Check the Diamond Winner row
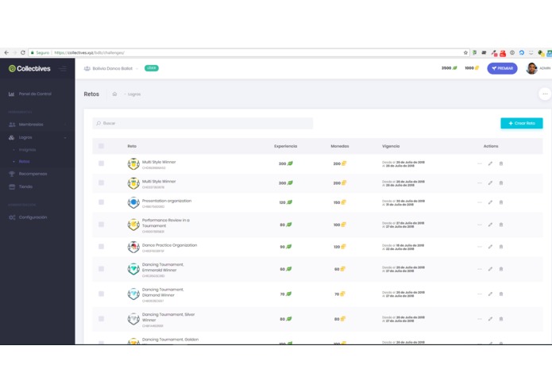 point(101,294)
